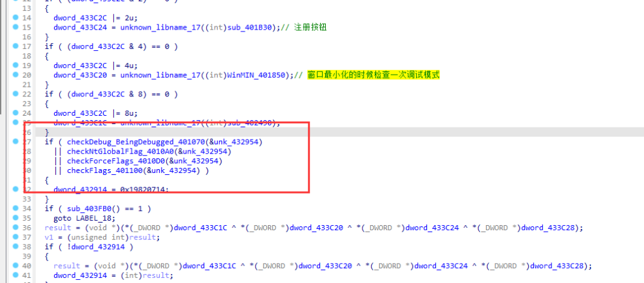Click the gutter dot at line 34
This screenshot has height=283, width=644.
point(14,208)
